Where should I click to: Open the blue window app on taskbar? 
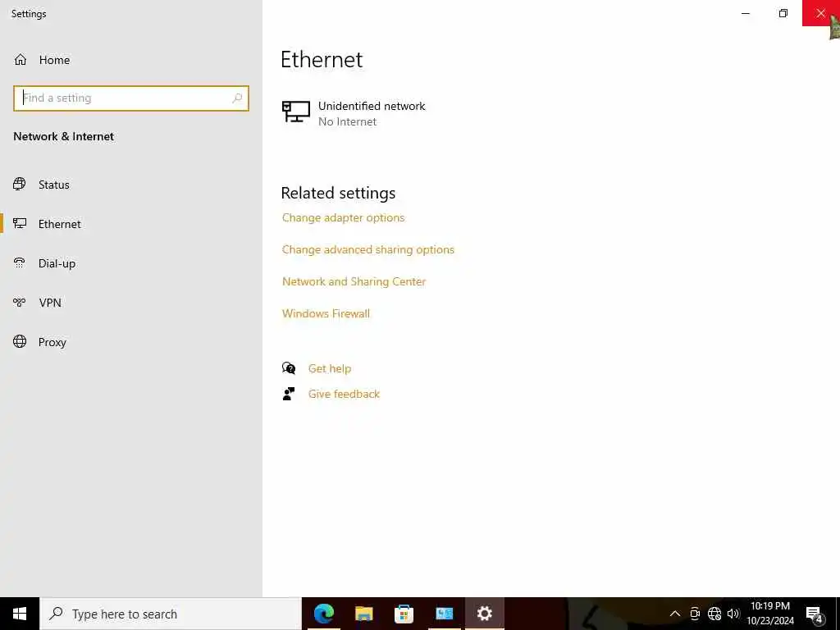point(444,614)
